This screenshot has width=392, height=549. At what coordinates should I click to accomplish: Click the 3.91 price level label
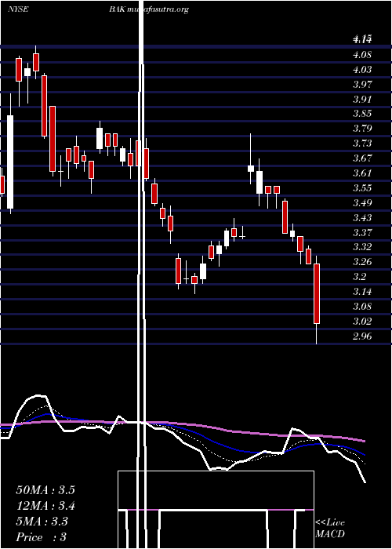[x=362, y=99]
